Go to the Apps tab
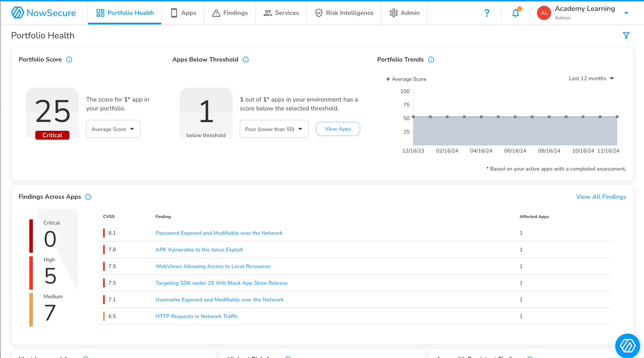This screenshot has width=644, height=358. [x=183, y=13]
